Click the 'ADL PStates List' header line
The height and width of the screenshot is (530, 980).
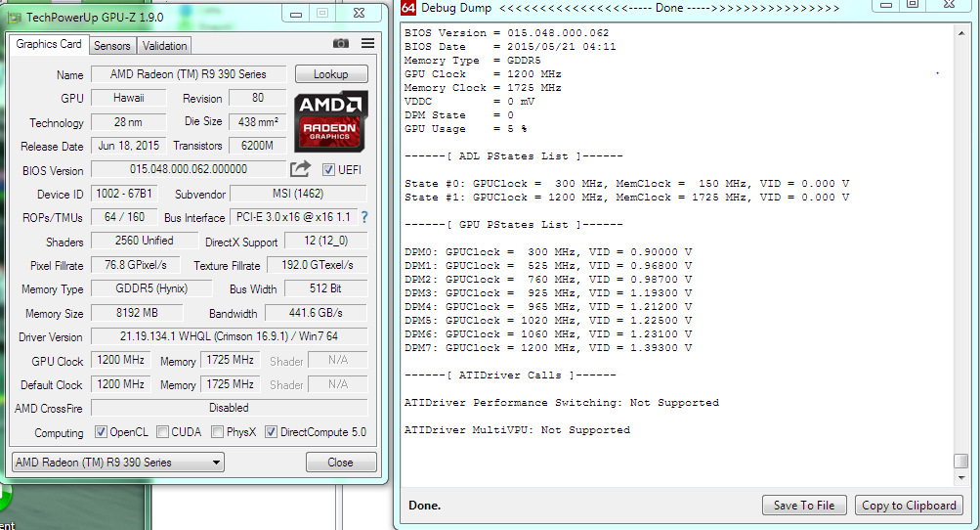[513, 156]
